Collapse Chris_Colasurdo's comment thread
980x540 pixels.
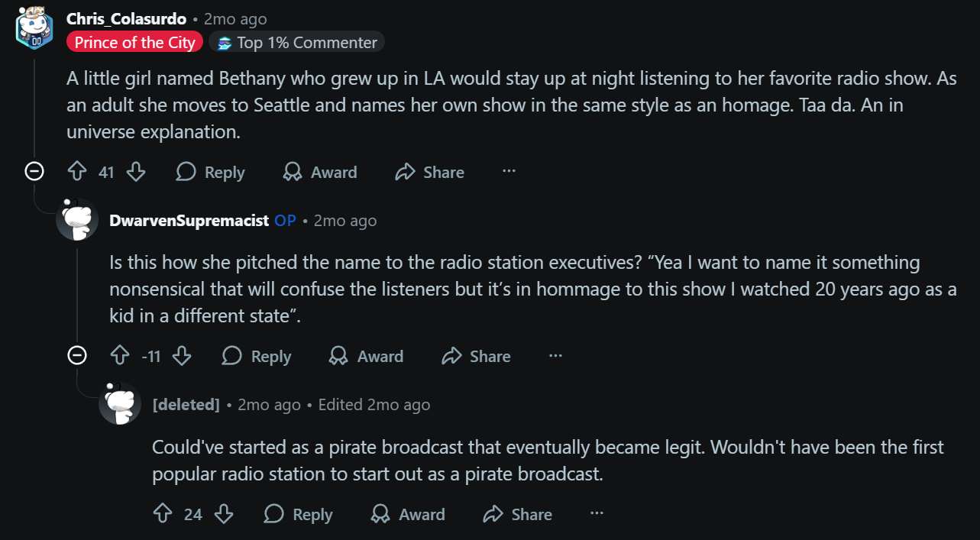(x=34, y=172)
